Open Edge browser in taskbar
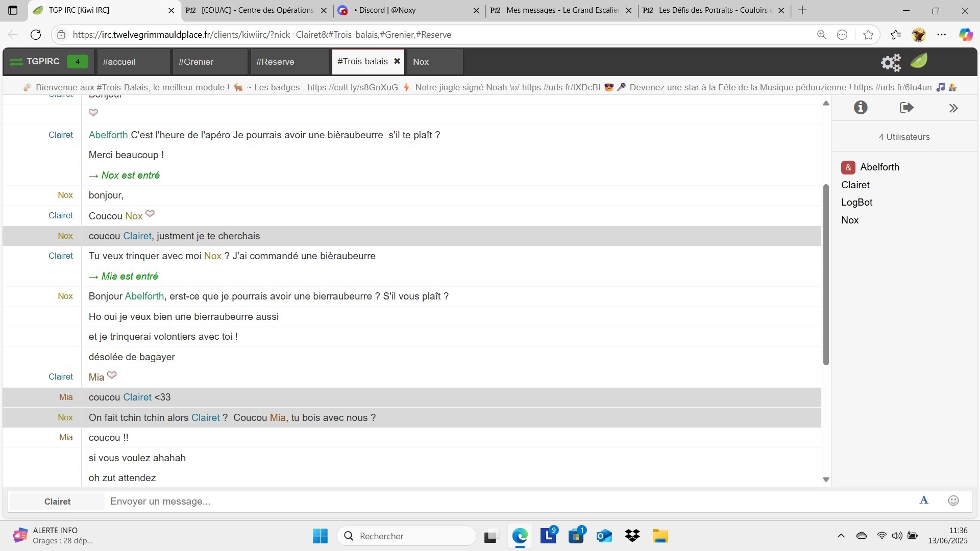 [x=520, y=536]
